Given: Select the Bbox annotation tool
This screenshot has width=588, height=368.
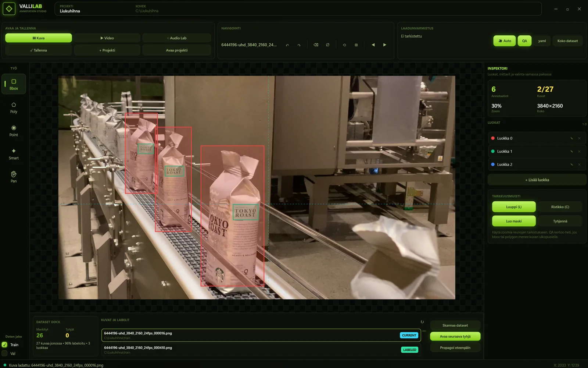Looking at the screenshot, I should 14,84.
